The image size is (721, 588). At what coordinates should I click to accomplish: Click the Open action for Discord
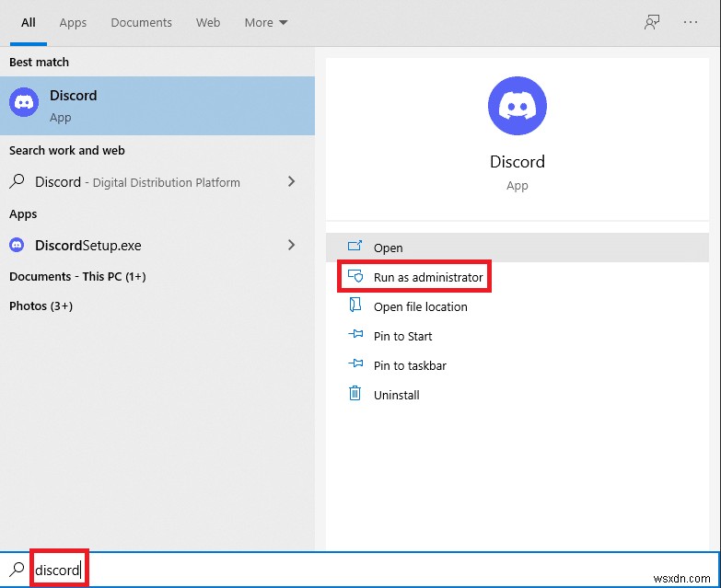(517, 248)
